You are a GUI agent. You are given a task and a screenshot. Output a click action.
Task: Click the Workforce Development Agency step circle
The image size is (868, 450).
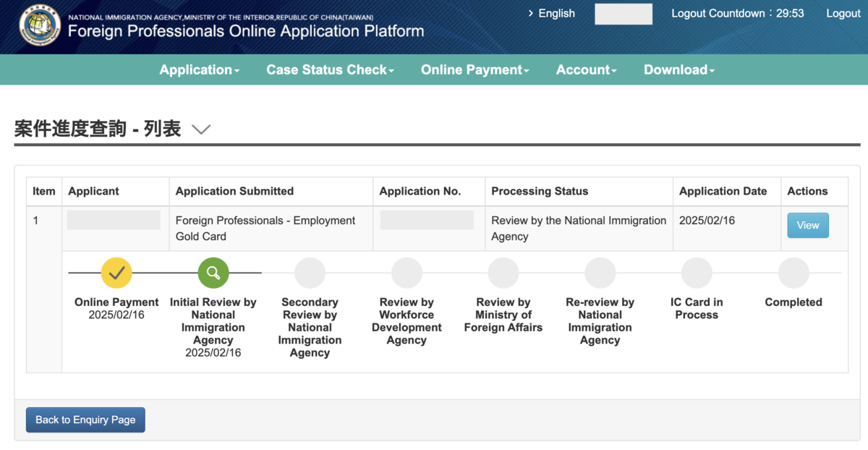pos(407,273)
